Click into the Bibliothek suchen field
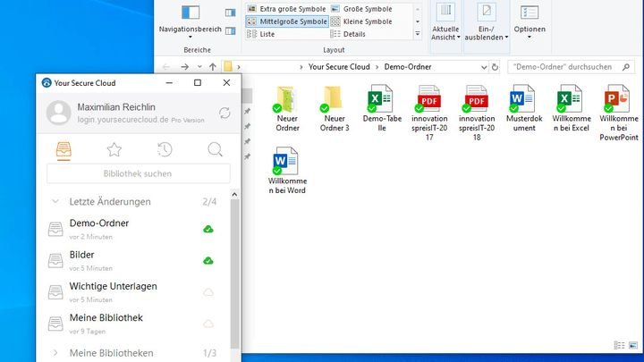 click(139, 173)
